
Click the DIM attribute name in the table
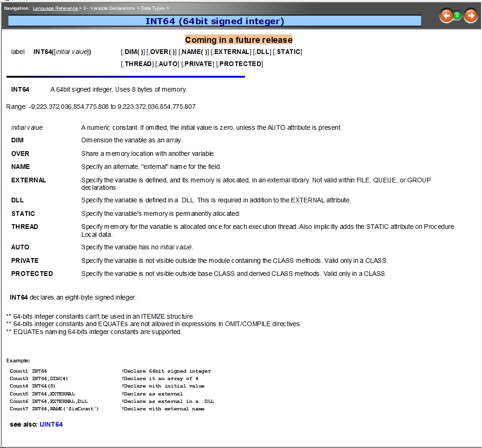[17, 140]
